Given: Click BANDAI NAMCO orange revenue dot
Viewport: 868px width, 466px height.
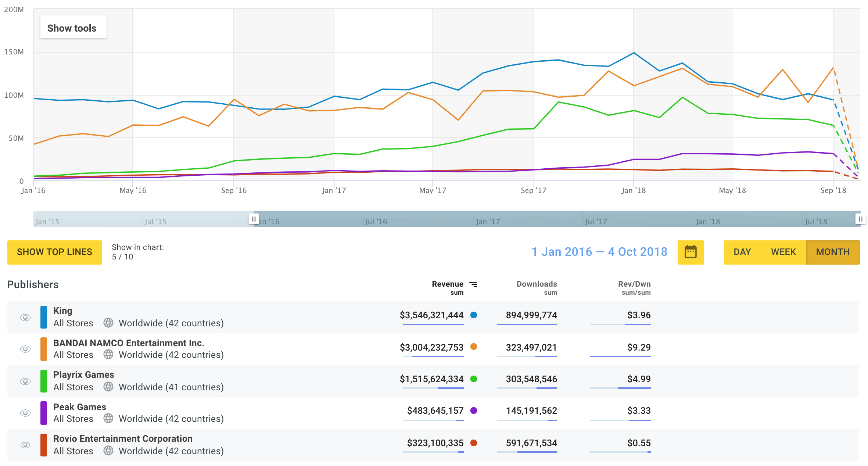Looking at the screenshot, I should (474, 347).
